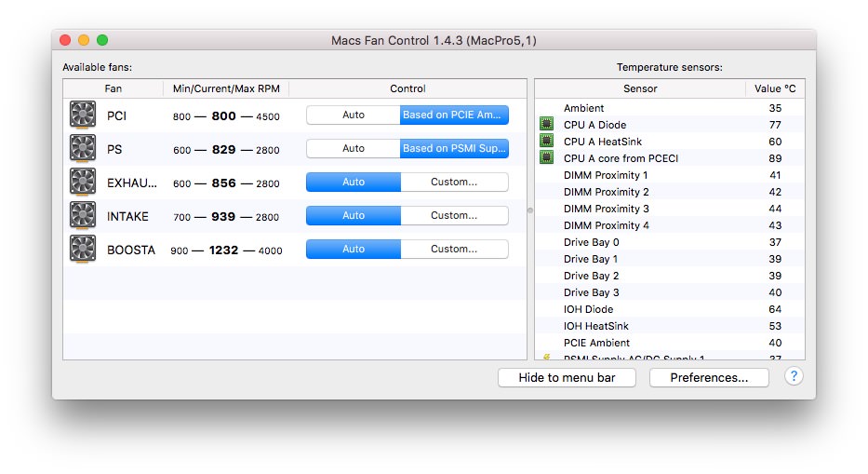Select the DIMM Proximity 2 row

coord(670,192)
